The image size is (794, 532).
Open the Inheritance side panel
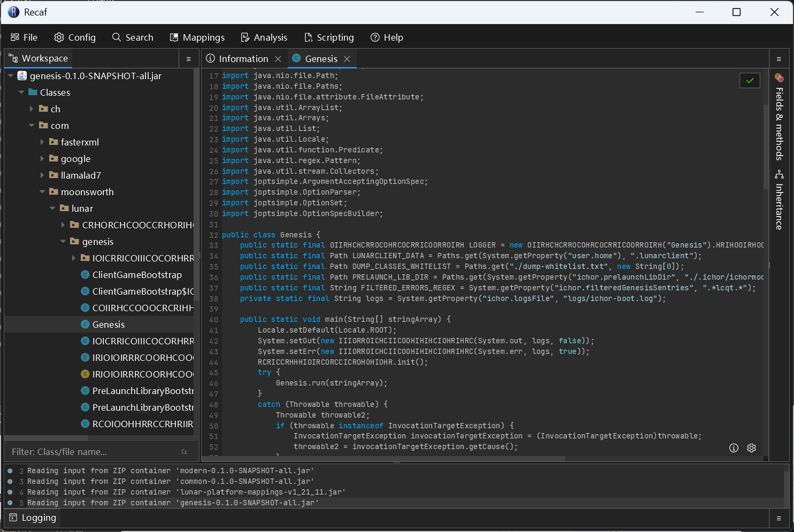click(x=779, y=200)
